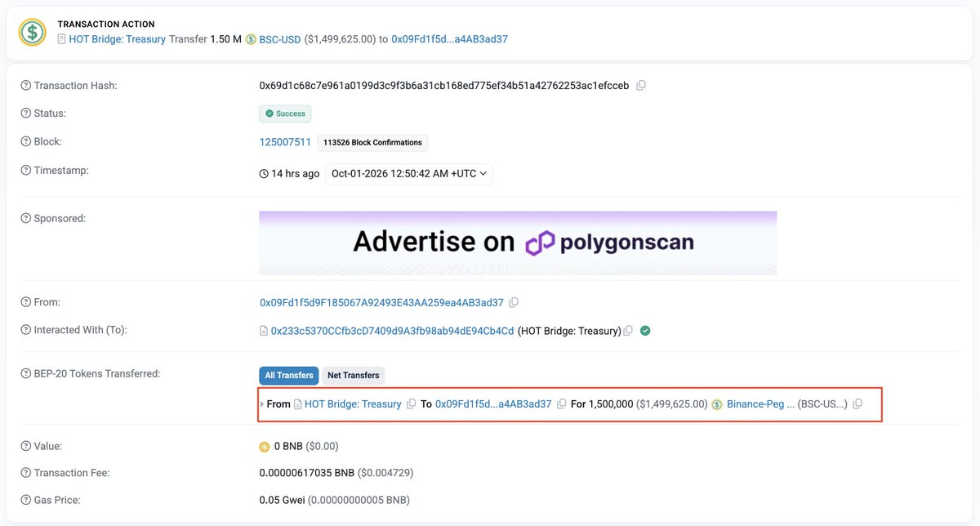Click help icon beside Transaction Hash label
The width and height of the screenshot is (980, 526).
click(26, 86)
